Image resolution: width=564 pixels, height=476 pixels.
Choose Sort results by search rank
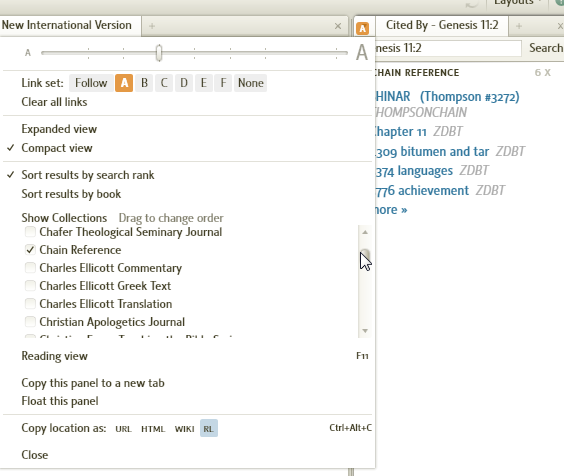88,175
